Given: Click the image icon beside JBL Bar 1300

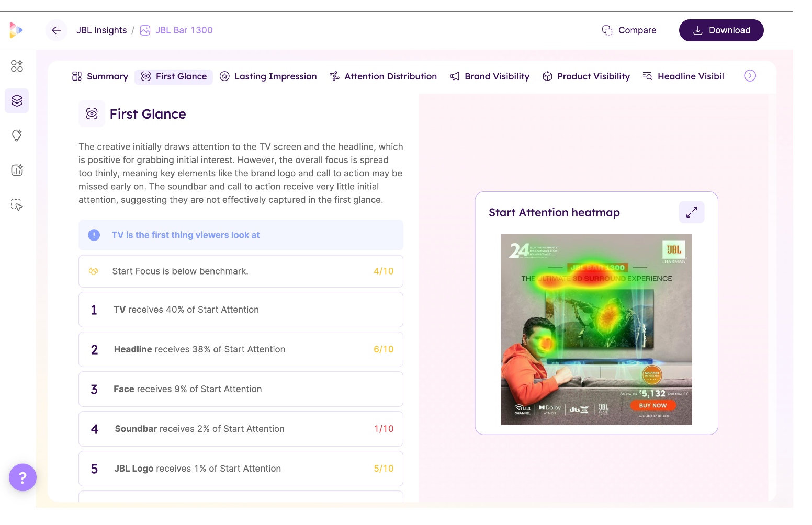Looking at the screenshot, I should coord(145,30).
